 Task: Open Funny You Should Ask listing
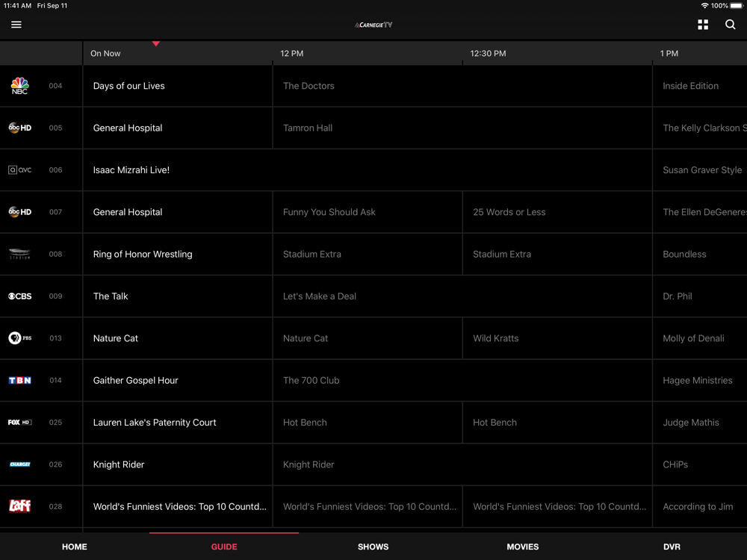(368, 212)
